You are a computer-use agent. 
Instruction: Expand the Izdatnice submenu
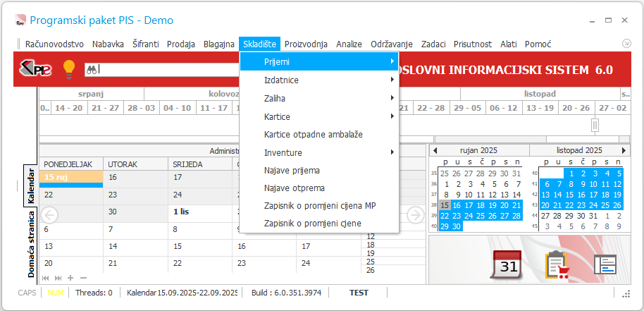tap(319, 80)
